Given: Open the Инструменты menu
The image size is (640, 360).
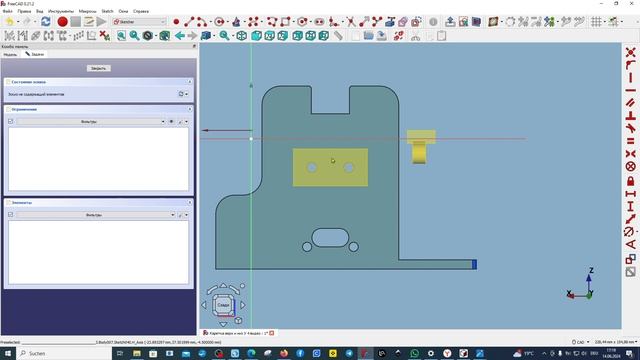Looking at the screenshot, I should coord(61,11).
